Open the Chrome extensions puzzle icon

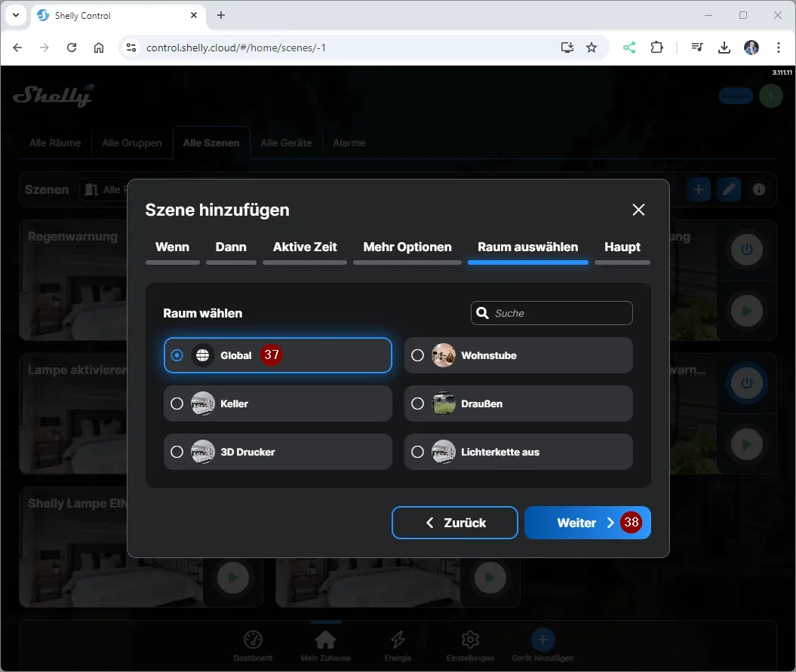pyautogui.click(x=656, y=48)
